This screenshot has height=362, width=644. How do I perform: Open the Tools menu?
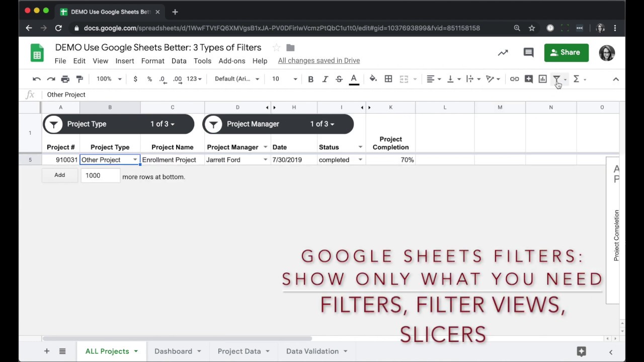(x=202, y=61)
